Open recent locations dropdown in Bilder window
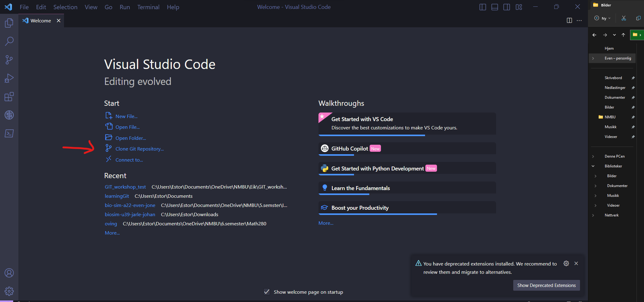The height and width of the screenshot is (302, 644). pos(614,35)
